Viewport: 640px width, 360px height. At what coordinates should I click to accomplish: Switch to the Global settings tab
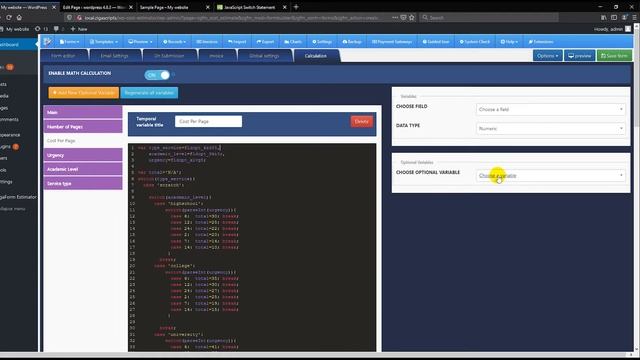[264, 56]
